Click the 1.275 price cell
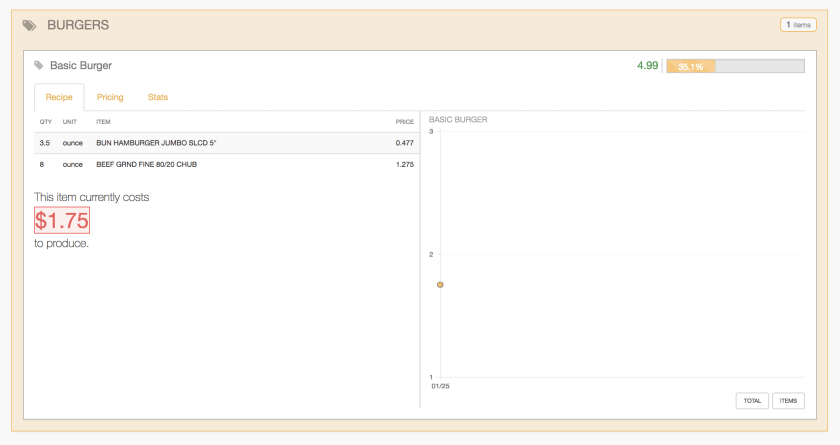This screenshot has height=445, width=840. [404, 164]
